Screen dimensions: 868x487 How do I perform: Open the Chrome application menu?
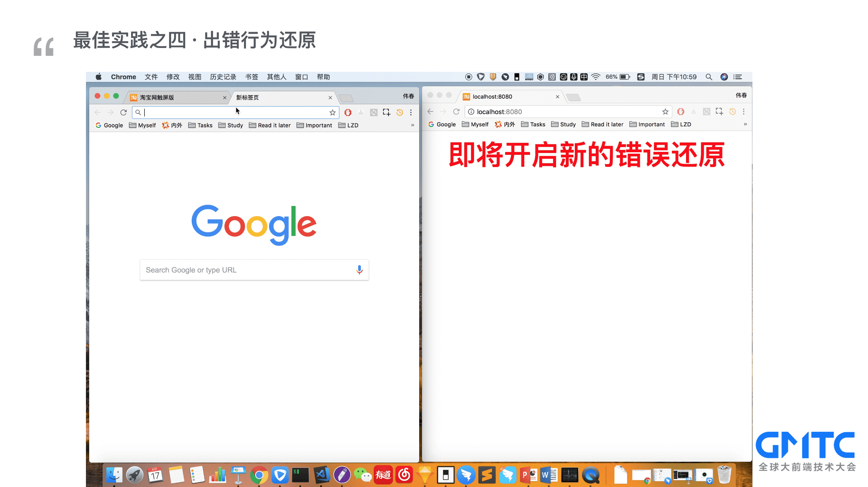(x=123, y=77)
